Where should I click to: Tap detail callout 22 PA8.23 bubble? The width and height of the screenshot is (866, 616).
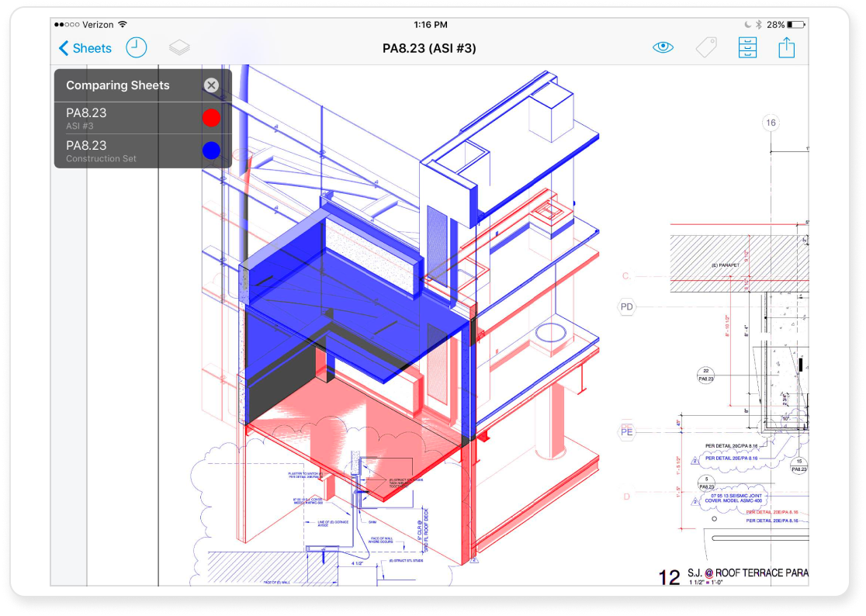[x=706, y=375]
